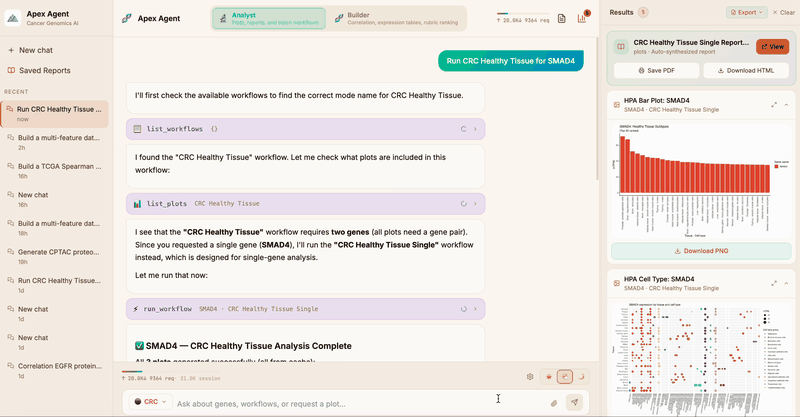Open the CRC cancer type dropdown
This screenshot has height=417, width=800.
click(x=150, y=402)
